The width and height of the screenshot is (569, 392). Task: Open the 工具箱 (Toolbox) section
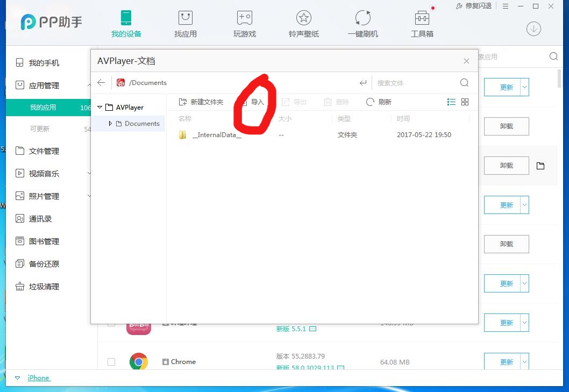tap(422, 23)
